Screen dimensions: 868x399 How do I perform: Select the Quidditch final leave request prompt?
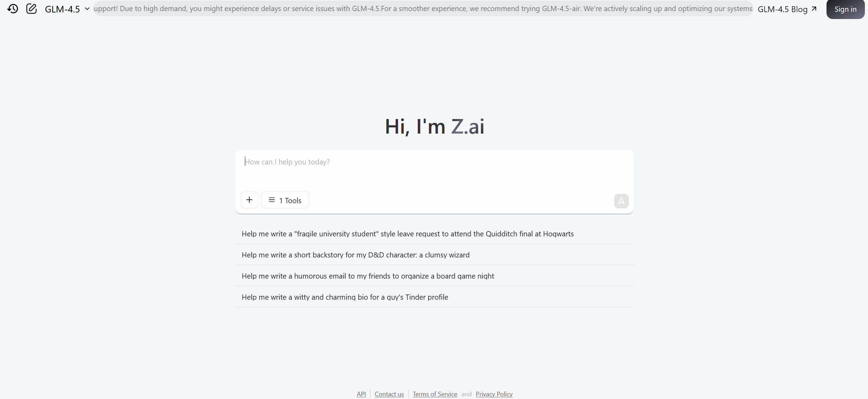435,234
